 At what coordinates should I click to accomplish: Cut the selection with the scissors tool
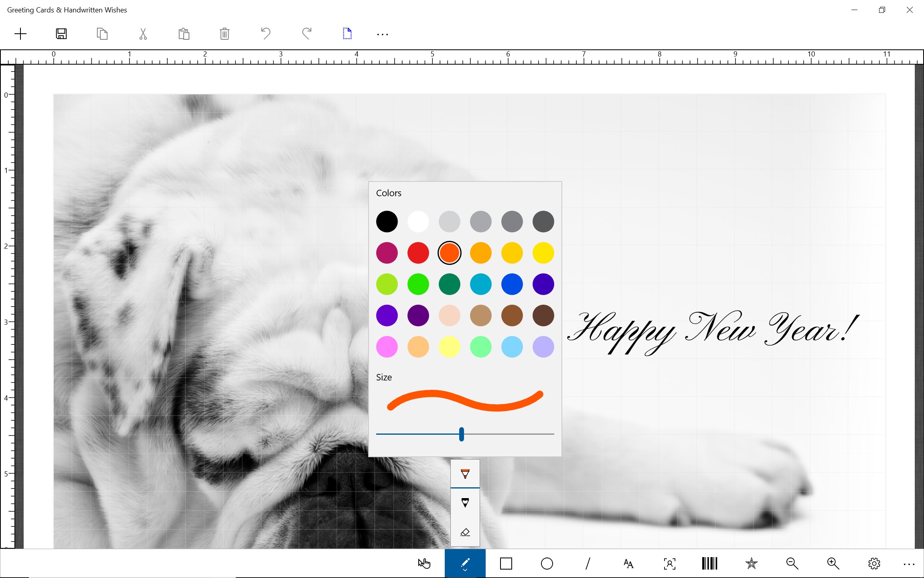(142, 34)
